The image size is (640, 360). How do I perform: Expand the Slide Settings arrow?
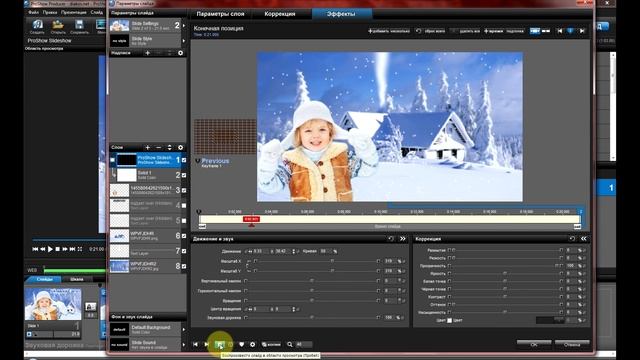pyautogui.click(x=184, y=26)
